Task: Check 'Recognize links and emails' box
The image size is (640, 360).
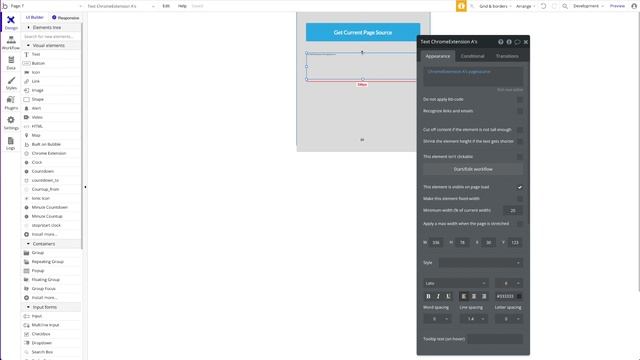Action: (x=520, y=111)
